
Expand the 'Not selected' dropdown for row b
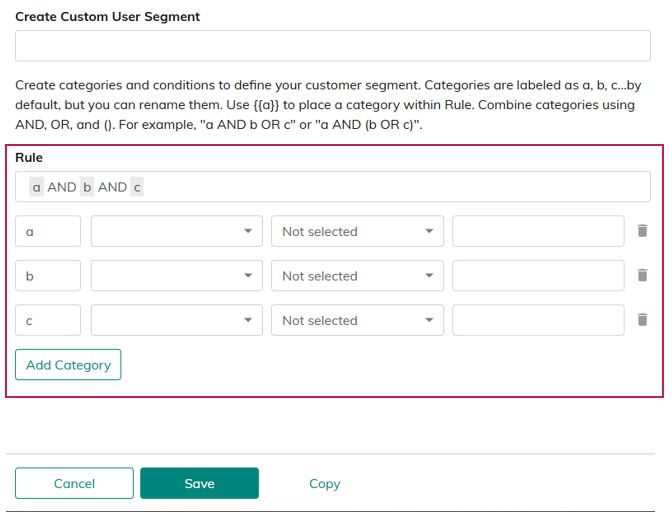(x=357, y=276)
